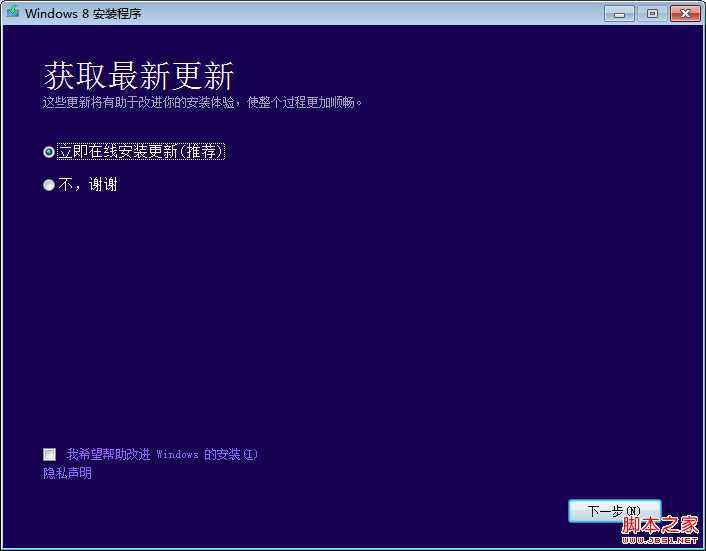Tick the help improve Windows installation checkbox

[x=50, y=454]
